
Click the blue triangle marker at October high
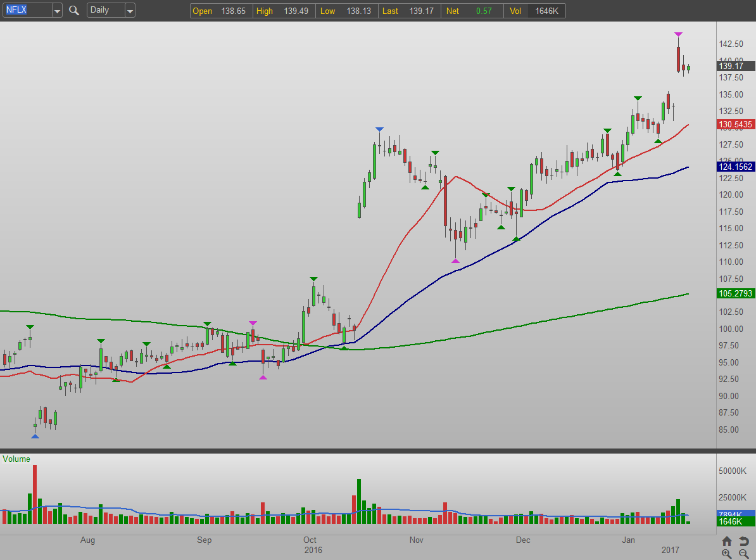click(379, 129)
